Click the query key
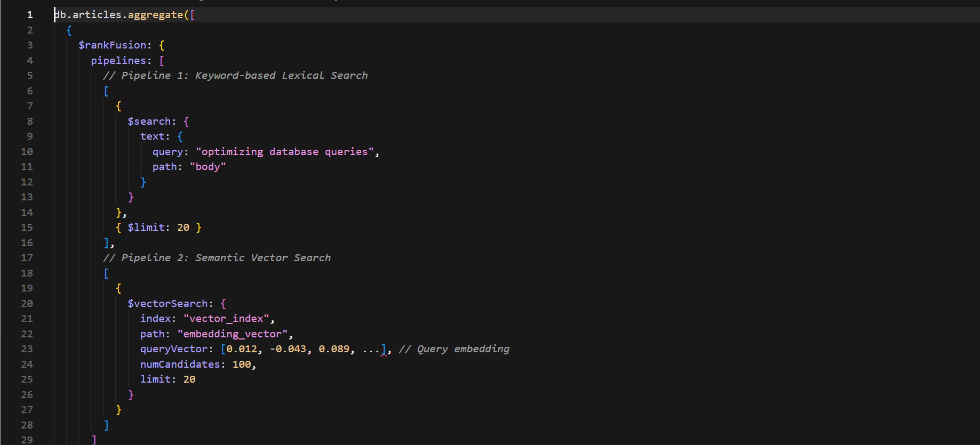This screenshot has width=980, height=445. click(x=168, y=152)
